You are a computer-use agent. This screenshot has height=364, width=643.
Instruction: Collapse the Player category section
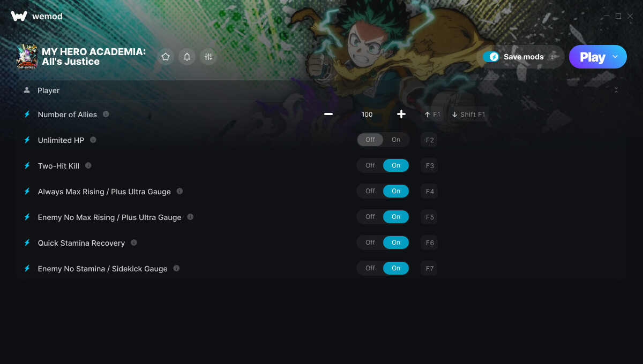[616, 90]
